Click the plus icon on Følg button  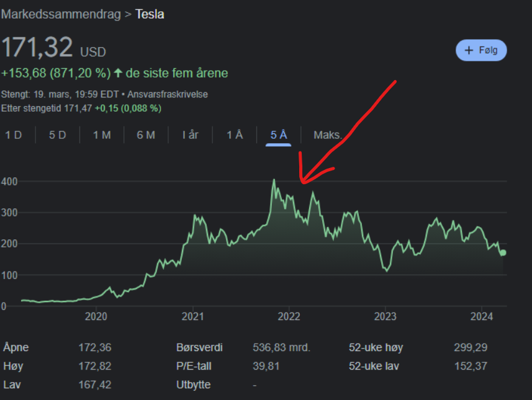point(469,50)
